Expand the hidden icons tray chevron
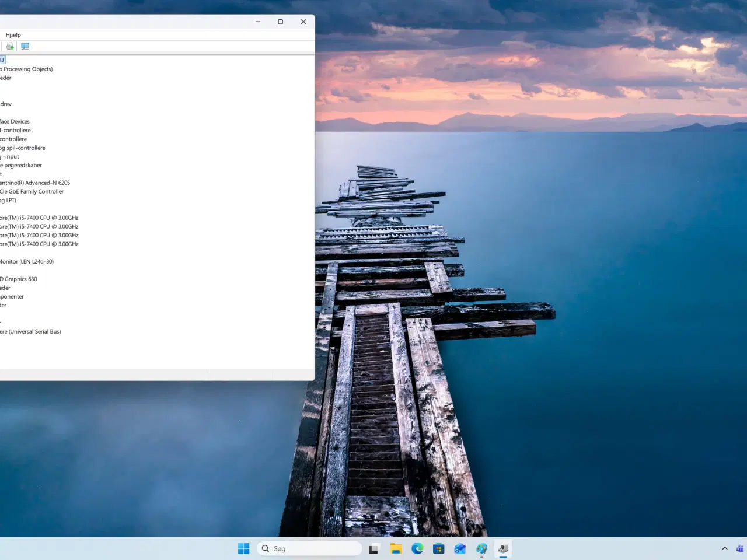Screen dimensions: 747x560 (725, 548)
